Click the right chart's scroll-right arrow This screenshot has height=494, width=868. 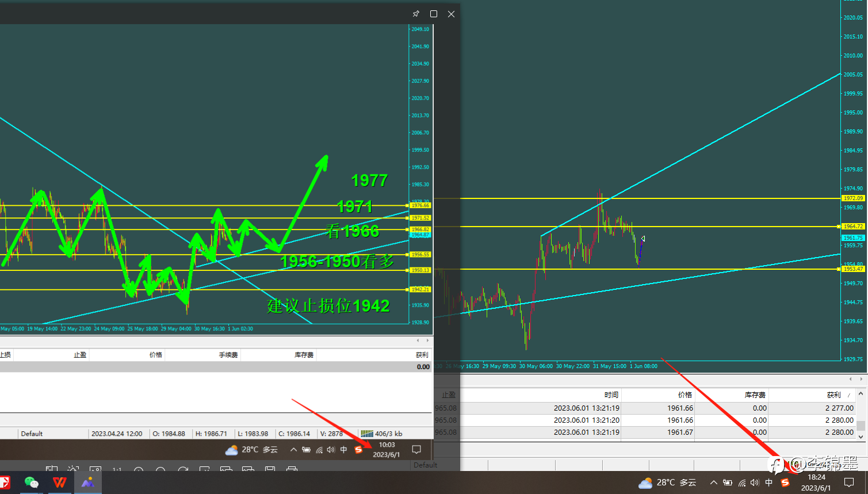coord(861,379)
